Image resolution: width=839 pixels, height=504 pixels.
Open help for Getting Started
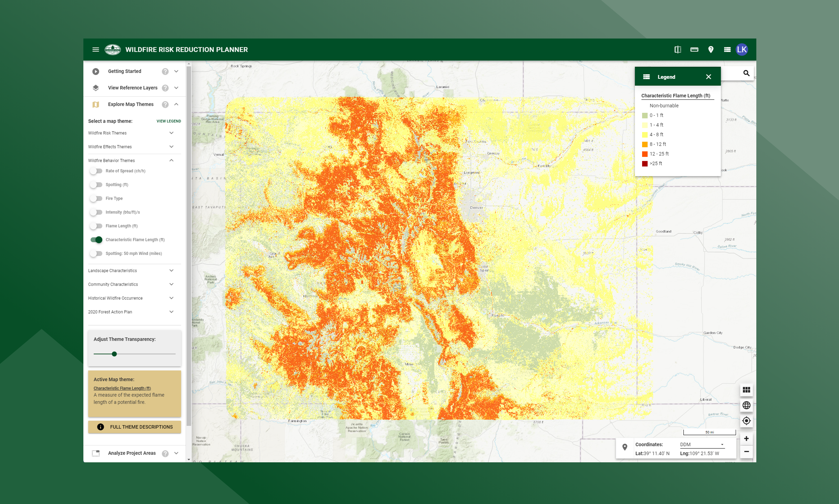coord(165,71)
